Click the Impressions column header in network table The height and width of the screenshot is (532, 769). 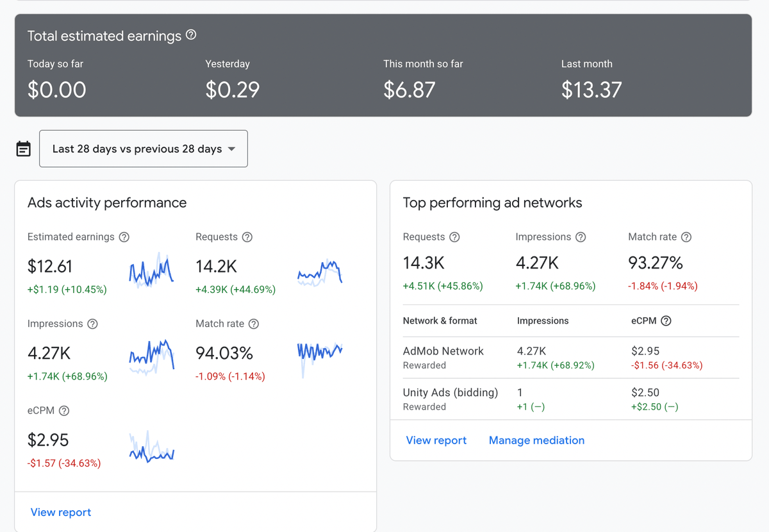543,320
